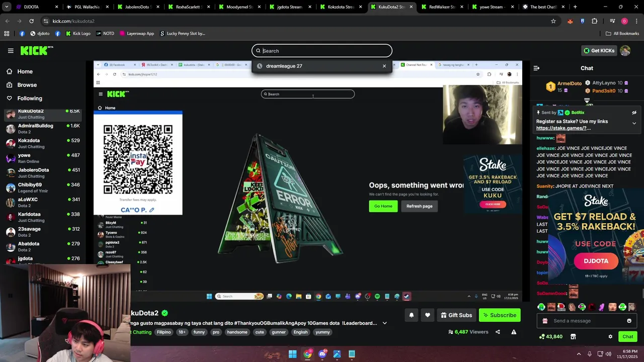Click the Gift Subs button
The width and height of the screenshot is (644, 362).
tap(456, 315)
